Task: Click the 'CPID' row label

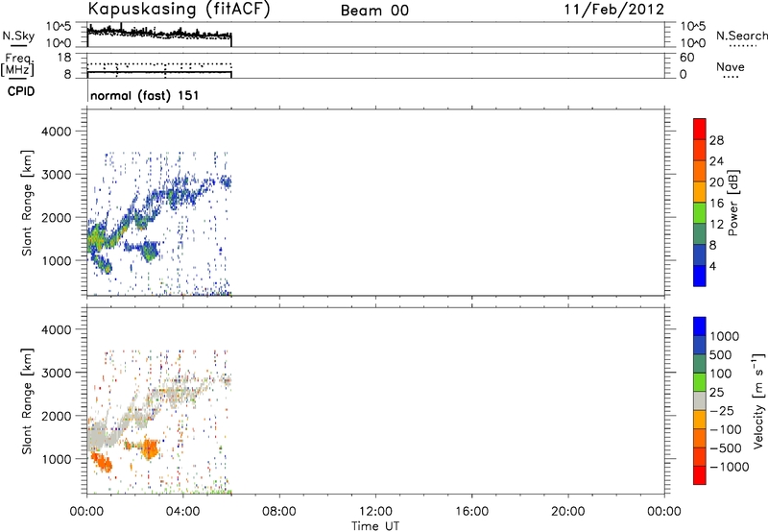Action: pos(21,91)
